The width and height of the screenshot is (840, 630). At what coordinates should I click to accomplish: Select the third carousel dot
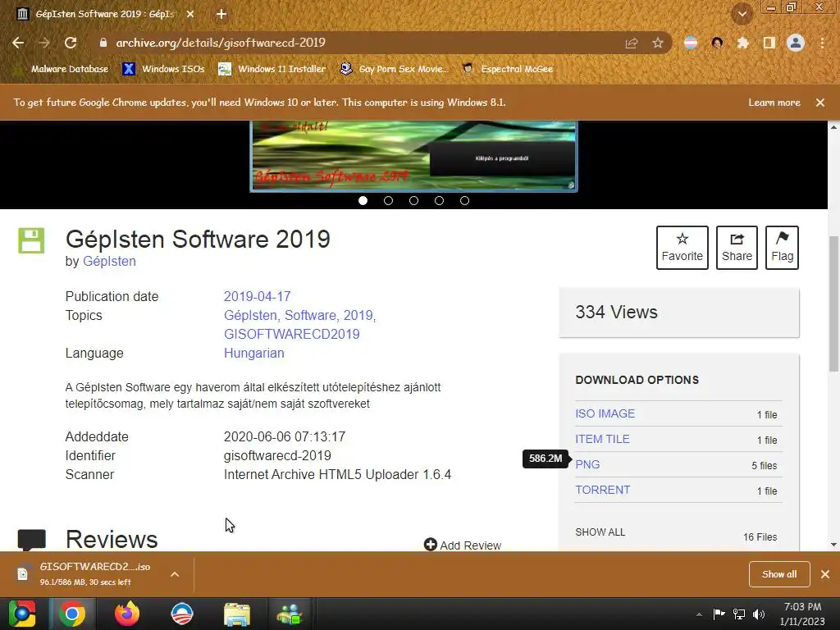pos(413,200)
